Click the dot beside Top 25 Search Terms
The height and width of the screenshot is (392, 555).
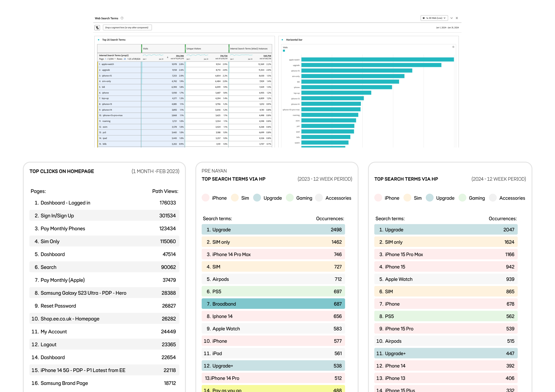99,40
